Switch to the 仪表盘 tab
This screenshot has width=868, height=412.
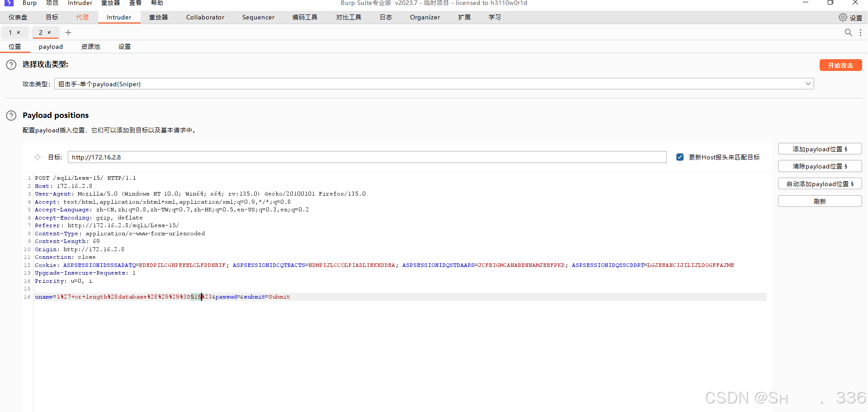pyautogui.click(x=18, y=17)
